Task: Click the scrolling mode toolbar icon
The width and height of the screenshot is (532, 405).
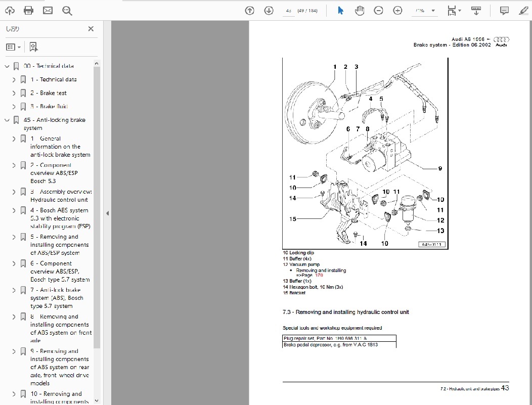Action: pyautogui.click(x=476, y=11)
